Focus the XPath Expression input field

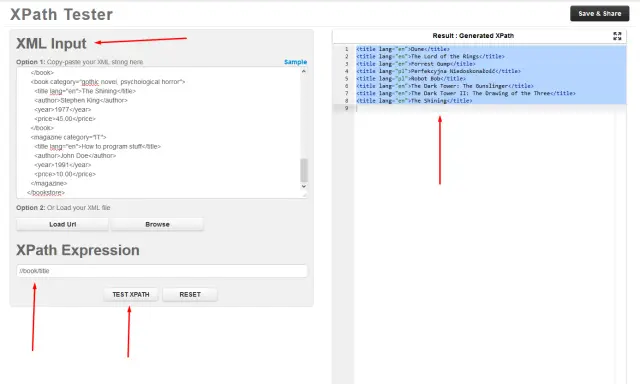coord(162,271)
